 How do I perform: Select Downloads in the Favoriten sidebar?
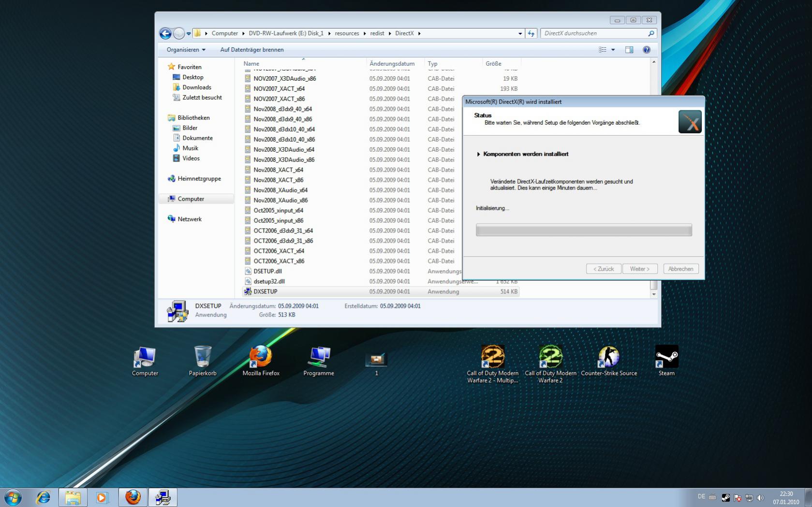[x=197, y=87]
